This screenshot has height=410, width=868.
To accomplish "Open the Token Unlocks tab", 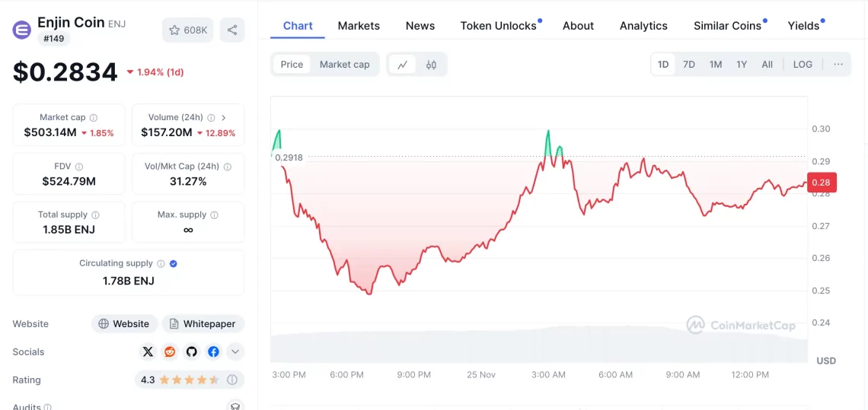I will (x=498, y=26).
